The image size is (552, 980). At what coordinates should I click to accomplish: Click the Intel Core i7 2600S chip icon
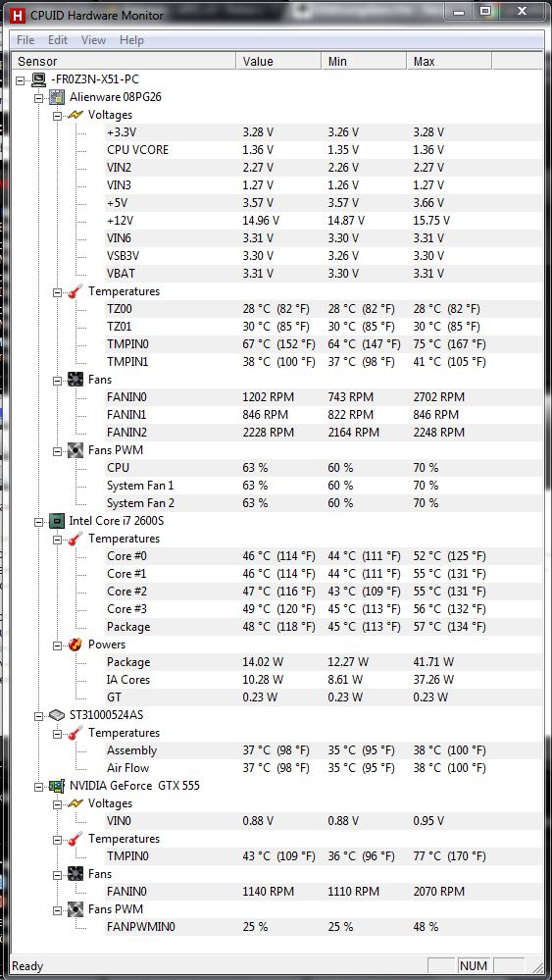click(57, 521)
